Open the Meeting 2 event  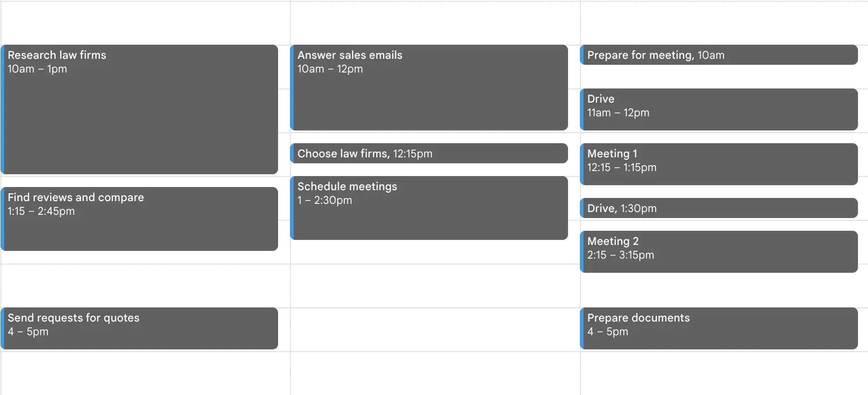pos(719,252)
